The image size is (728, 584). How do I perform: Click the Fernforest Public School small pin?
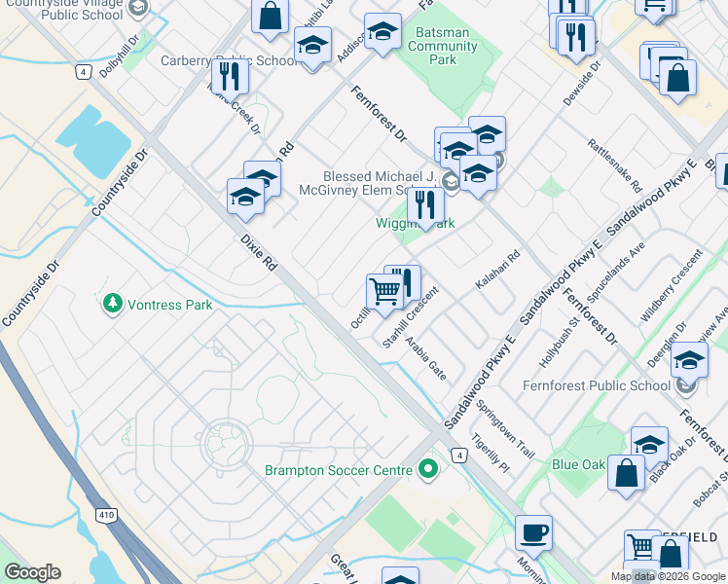click(x=687, y=386)
